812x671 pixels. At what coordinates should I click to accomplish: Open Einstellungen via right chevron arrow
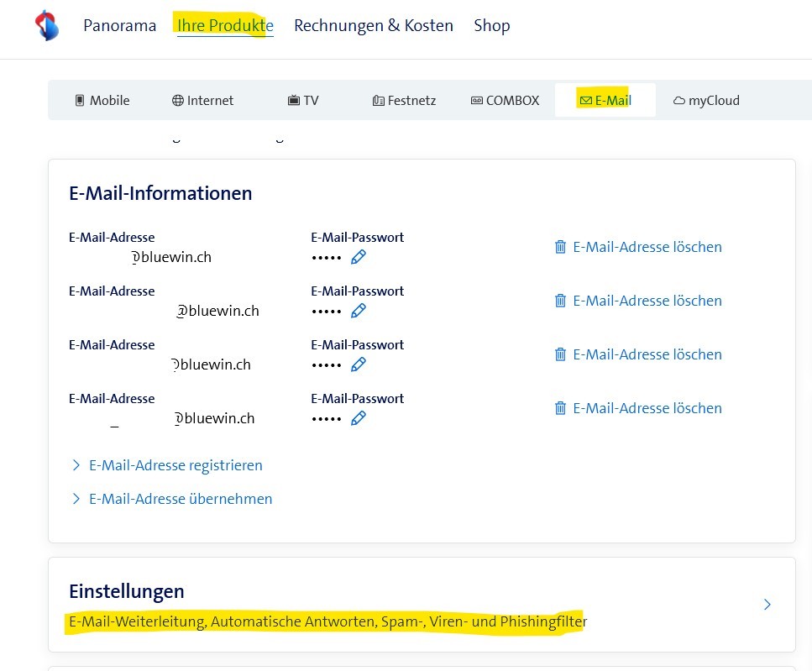(767, 605)
